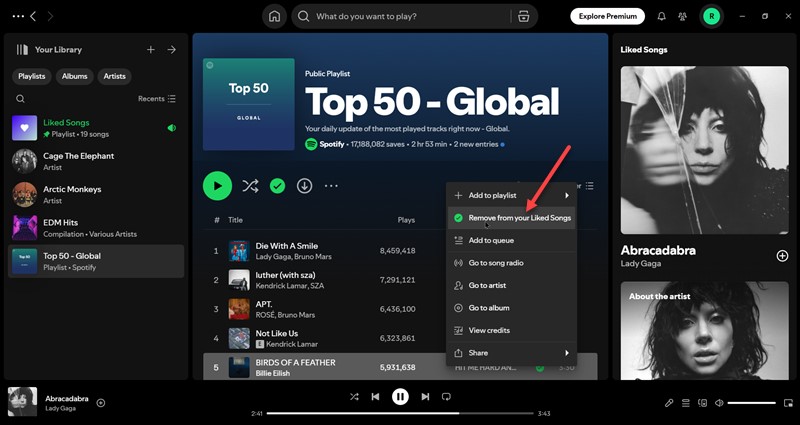Screen dimensions: 800x425
Task: Click the library search magnifier icon
Action: pyautogui.click(x=20, y=99)
